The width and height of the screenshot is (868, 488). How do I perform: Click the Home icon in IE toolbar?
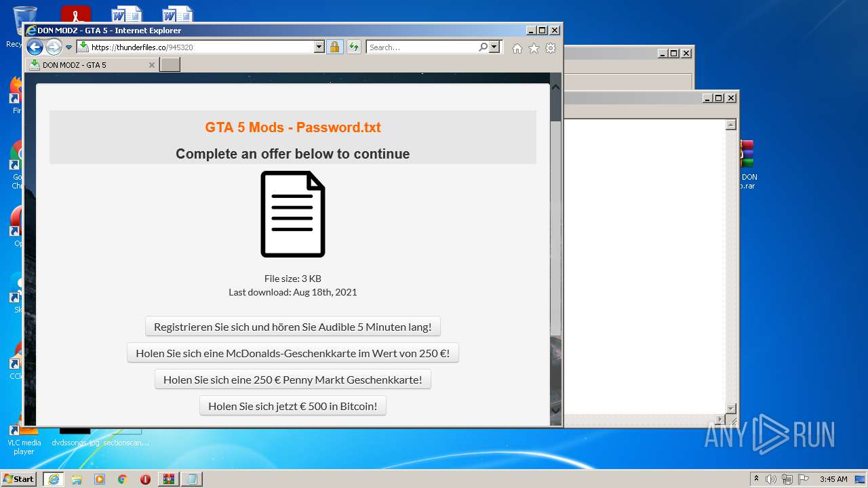[517, 48]
